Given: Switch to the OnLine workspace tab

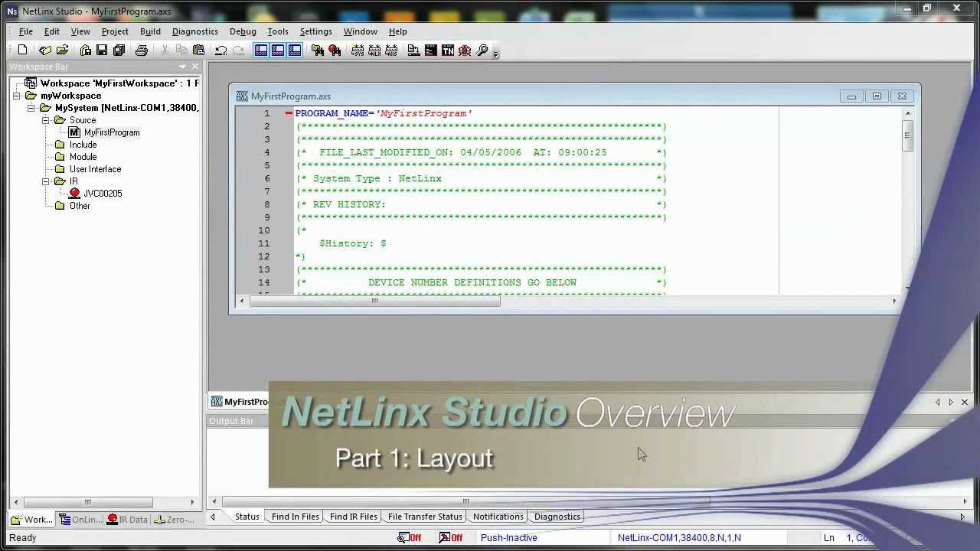Looking at the screenshot, I should click(80, 520).
